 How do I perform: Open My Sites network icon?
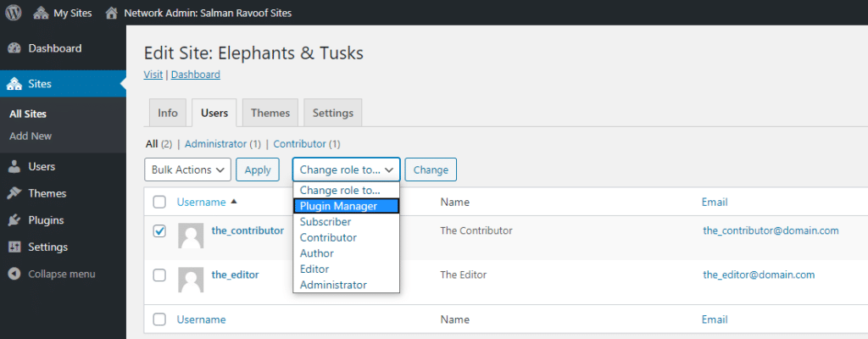41,14
